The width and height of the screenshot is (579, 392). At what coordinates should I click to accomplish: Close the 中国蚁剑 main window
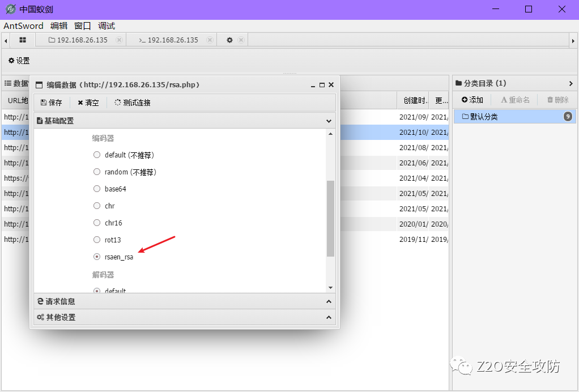(561, 9)
